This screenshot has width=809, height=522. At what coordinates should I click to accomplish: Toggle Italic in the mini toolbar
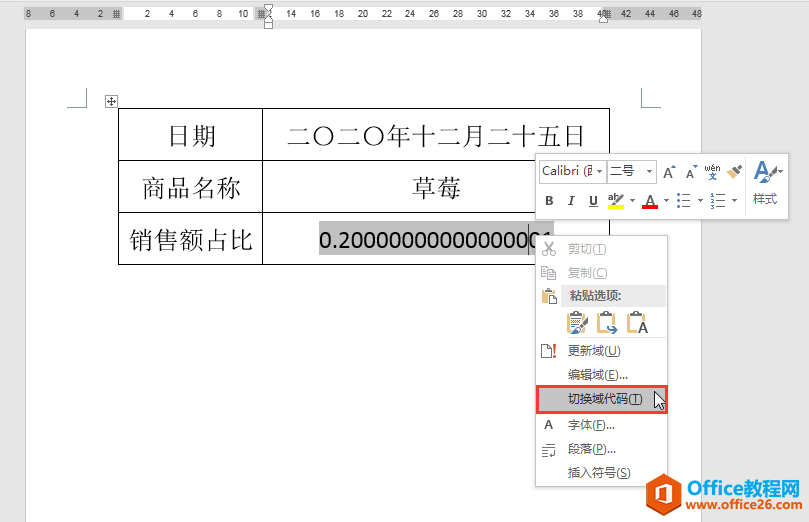point(571,201)
